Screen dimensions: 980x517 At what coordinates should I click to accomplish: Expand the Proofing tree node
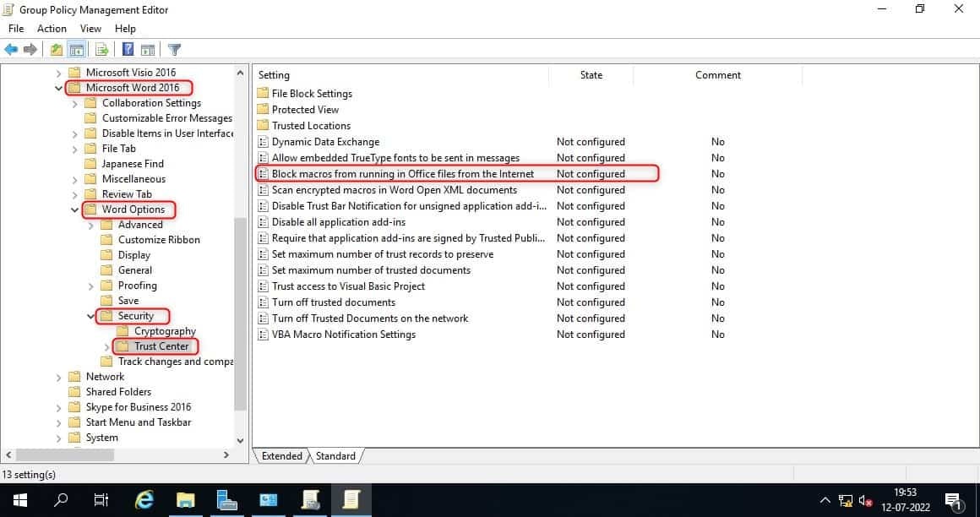91,286
